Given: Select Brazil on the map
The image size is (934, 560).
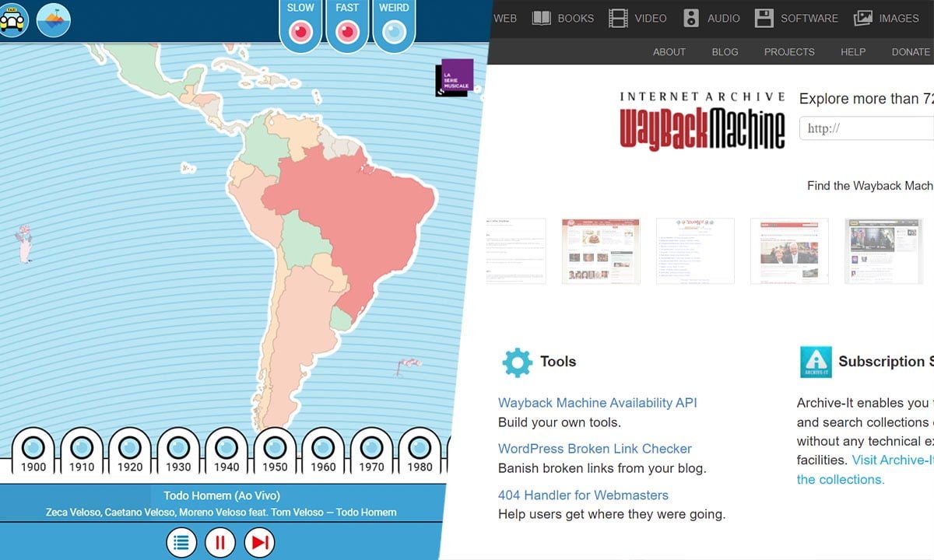Looking at the screenshot, I should click(x=358, y=210).
